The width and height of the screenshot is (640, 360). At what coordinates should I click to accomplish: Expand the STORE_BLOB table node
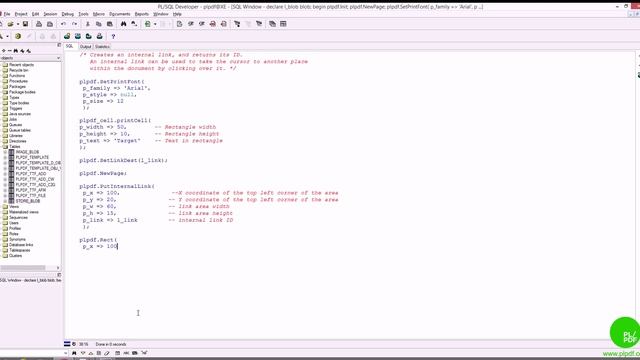pos(5,201)
